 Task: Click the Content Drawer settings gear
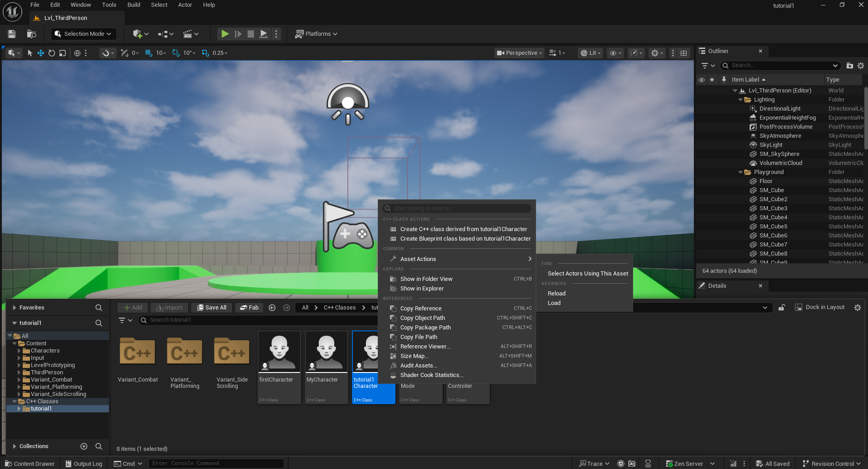click(857, 307)
